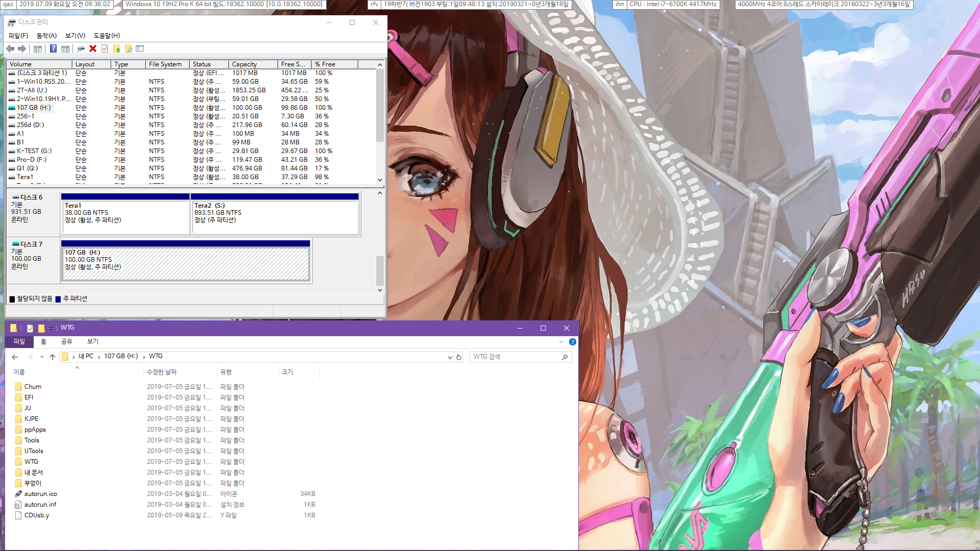Go up one folder level in Explorer
Image resolution: width=980 pixels, height=551 pixels.
(x=53, y=357)
